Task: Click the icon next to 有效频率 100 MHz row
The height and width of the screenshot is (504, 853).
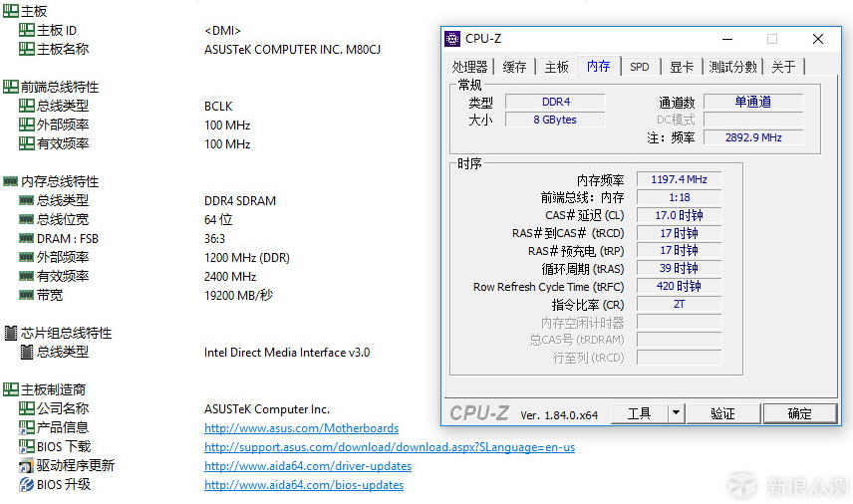Action: click(x=27, y=143)
